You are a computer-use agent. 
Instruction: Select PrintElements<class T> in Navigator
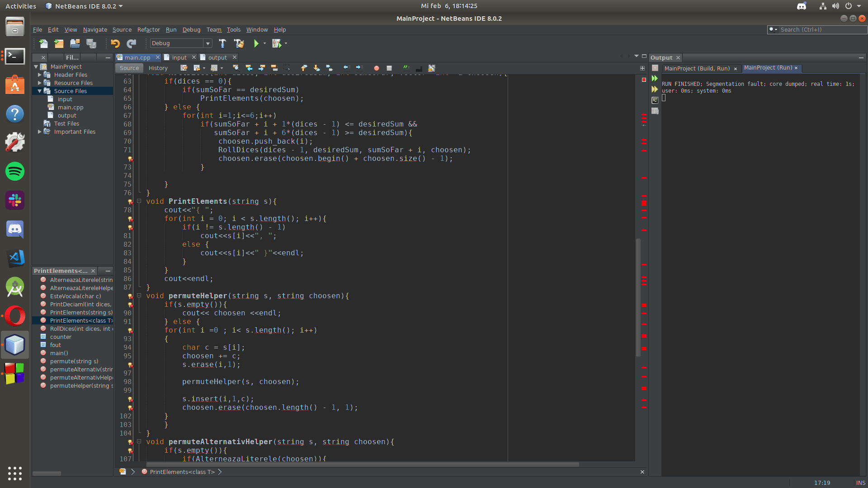coord(81,320)
